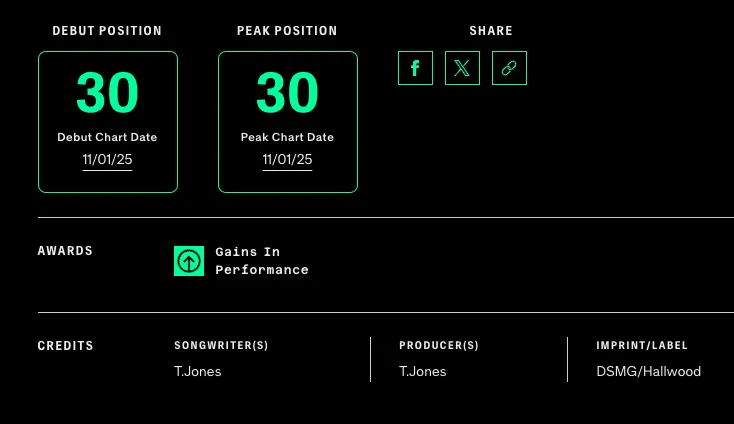
Task: Click the debut position number 30
Action: point(108,93)
